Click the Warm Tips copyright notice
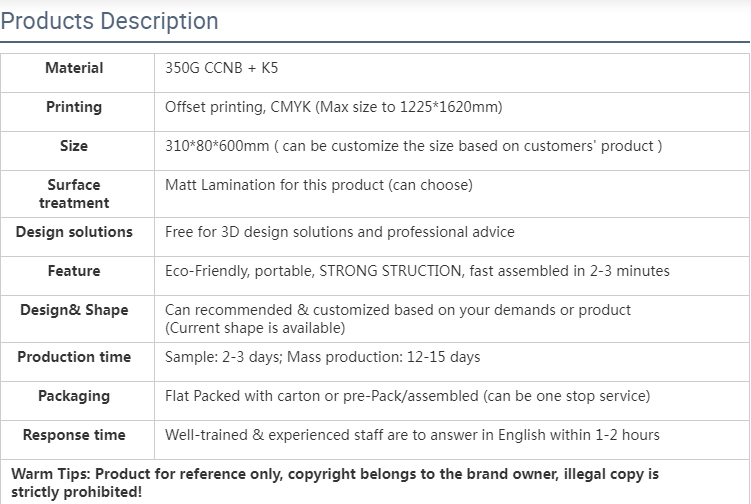This screenshot has height=504, width=751. [x=335, y=483]
